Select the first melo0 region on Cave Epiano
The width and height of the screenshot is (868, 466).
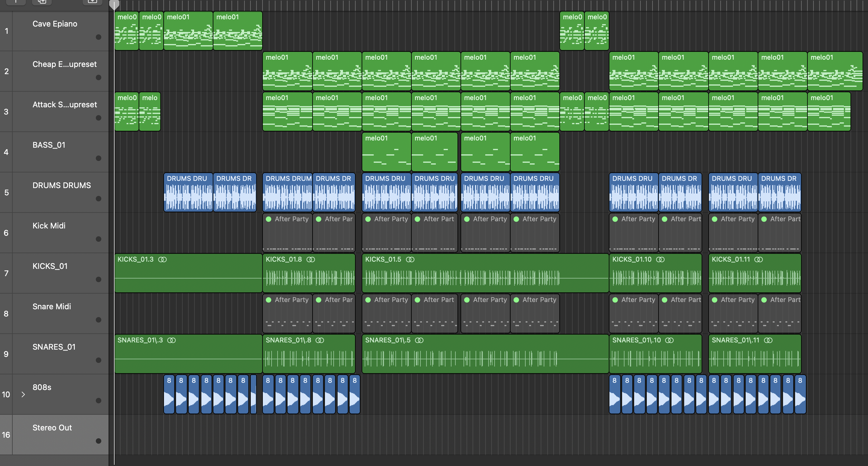(127, 31)
